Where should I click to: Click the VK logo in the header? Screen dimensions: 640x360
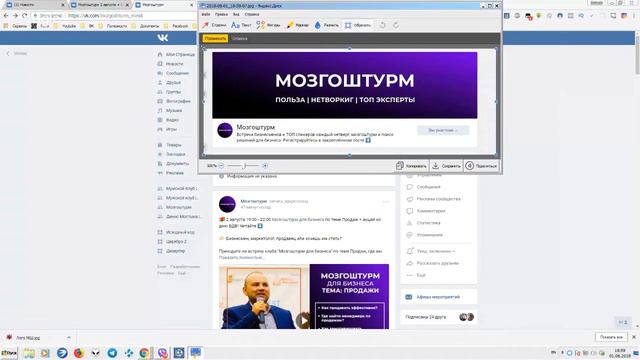tap(162, 38)
